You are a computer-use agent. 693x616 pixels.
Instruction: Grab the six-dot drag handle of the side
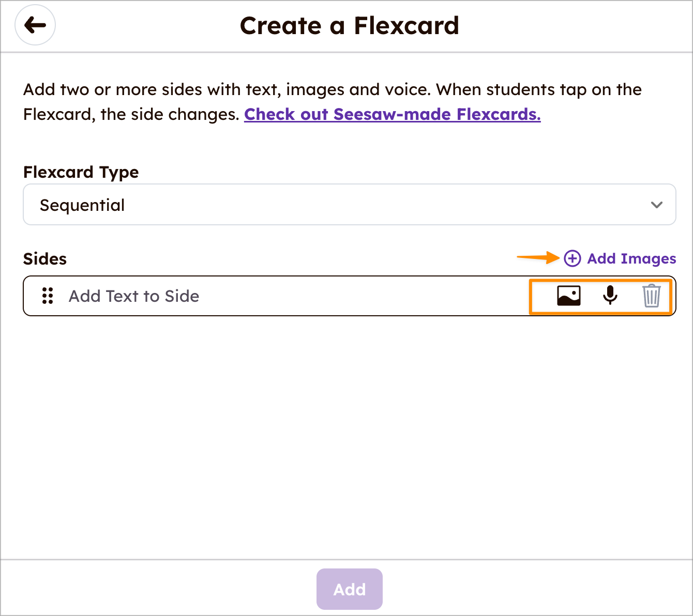(48, 296)
